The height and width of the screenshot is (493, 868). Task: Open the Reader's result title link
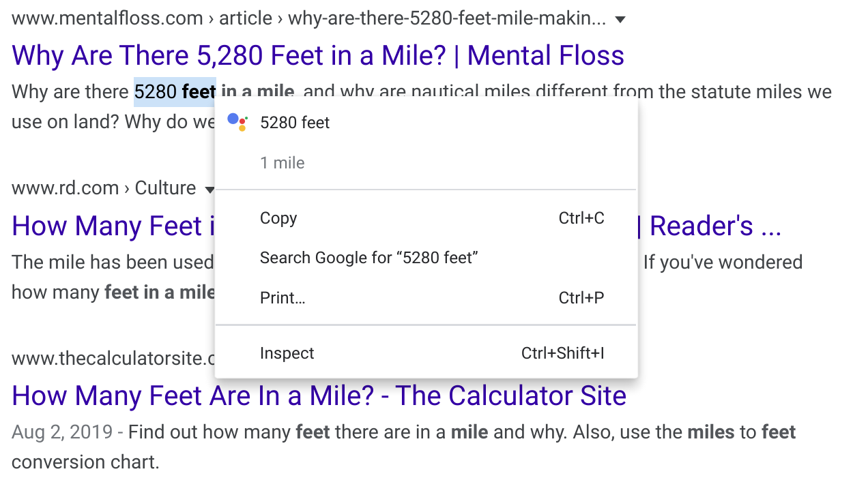coord(715,226)
